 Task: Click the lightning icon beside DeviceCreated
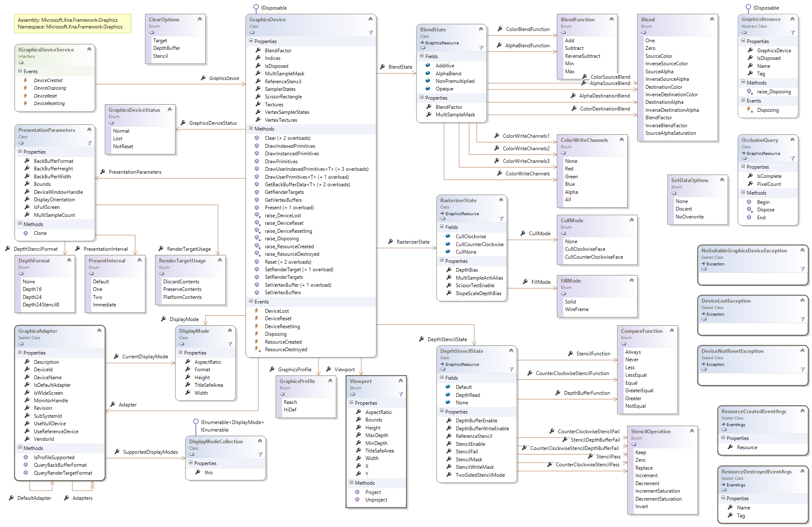click(x=26, y=80)
